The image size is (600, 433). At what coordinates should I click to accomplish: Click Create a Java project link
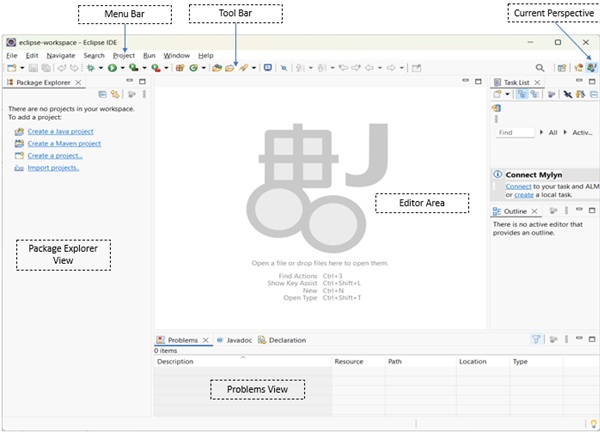(60, 132)
